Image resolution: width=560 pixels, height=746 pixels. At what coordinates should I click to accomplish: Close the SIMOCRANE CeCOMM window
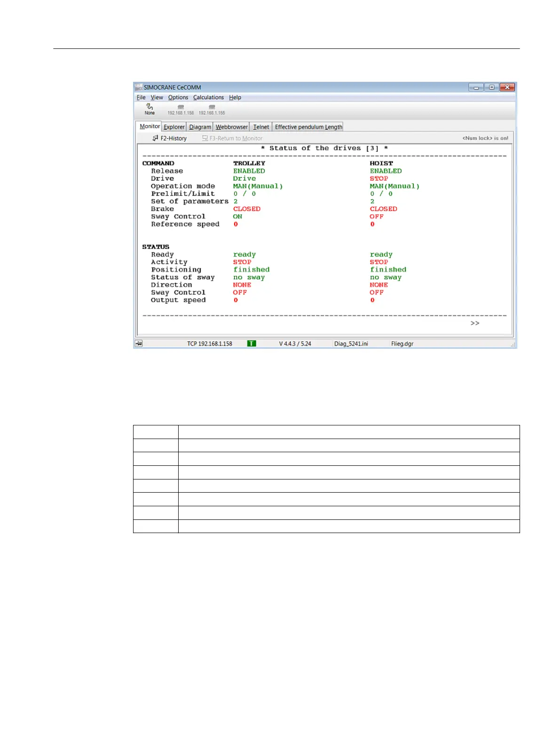pyautogui.click(x=507, y=87)
